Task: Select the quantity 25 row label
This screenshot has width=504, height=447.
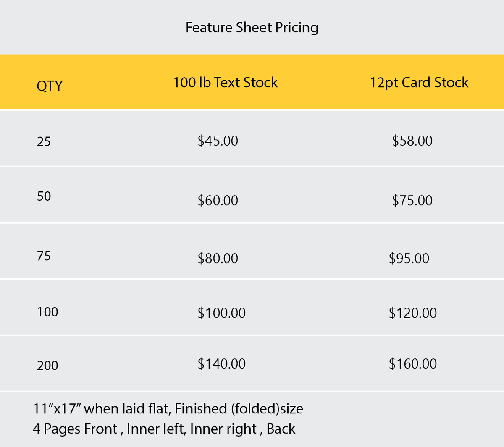Action: 44,142
